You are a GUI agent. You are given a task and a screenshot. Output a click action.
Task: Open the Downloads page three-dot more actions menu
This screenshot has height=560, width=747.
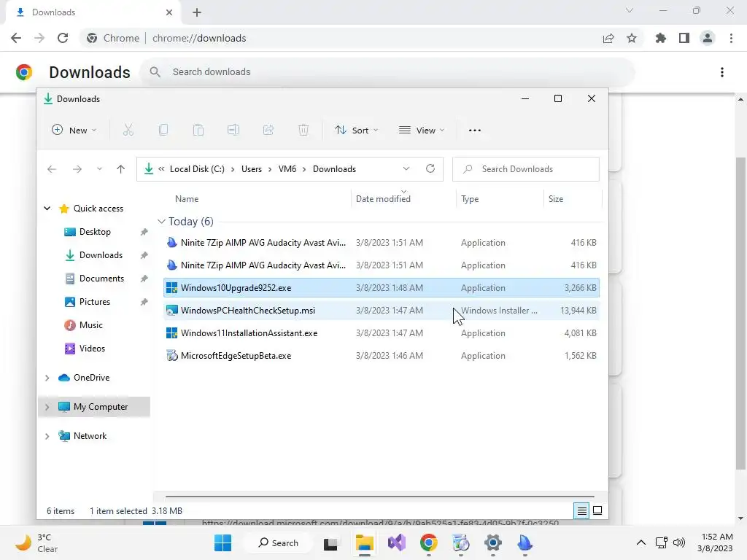tap(722, 72)
